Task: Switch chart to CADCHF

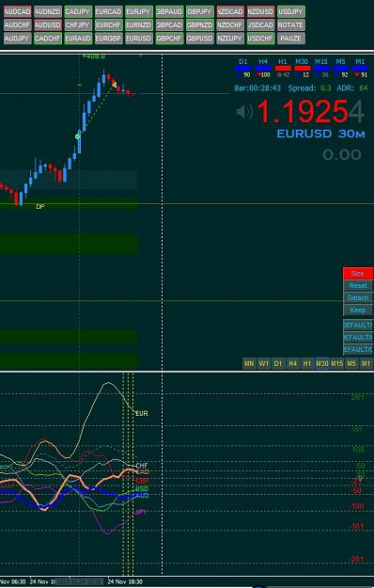Action: [x=48, y=39]
